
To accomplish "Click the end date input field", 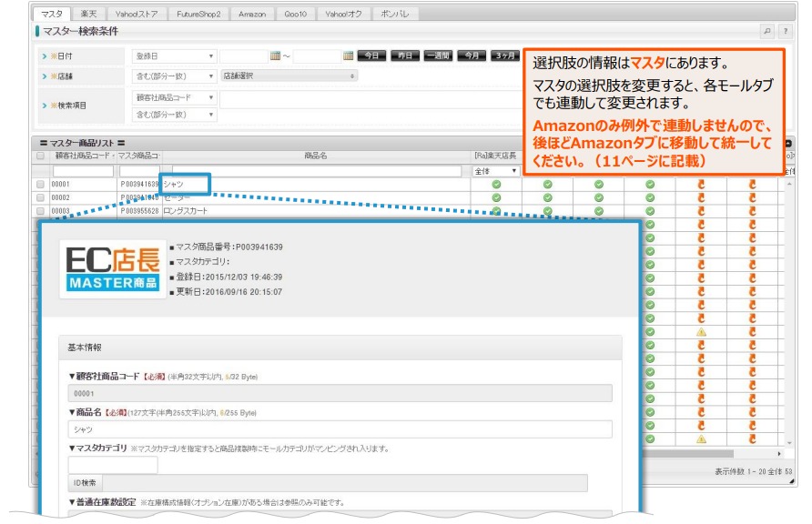I will point(317,55).
